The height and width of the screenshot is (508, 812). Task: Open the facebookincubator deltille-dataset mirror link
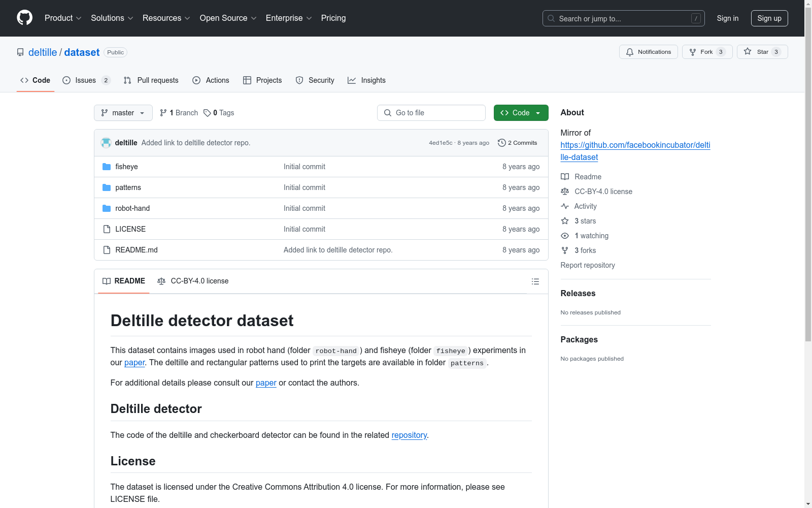(x=635, y=151)
